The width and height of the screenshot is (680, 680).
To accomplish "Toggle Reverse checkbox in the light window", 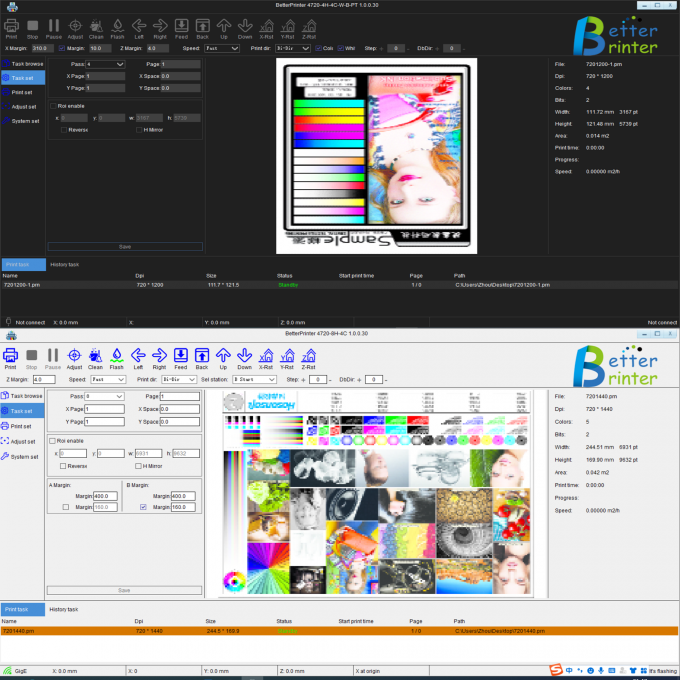I will tap(63, 466).
